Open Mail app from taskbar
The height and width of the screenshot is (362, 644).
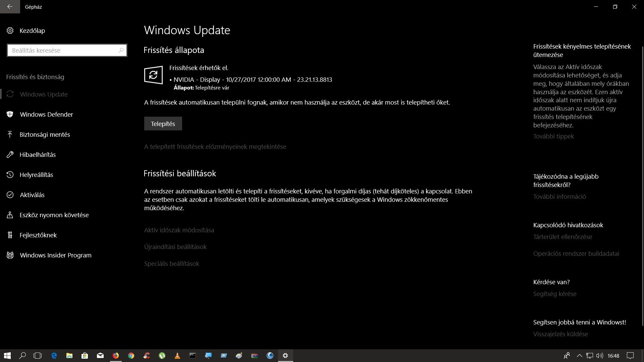click(100, 356)
